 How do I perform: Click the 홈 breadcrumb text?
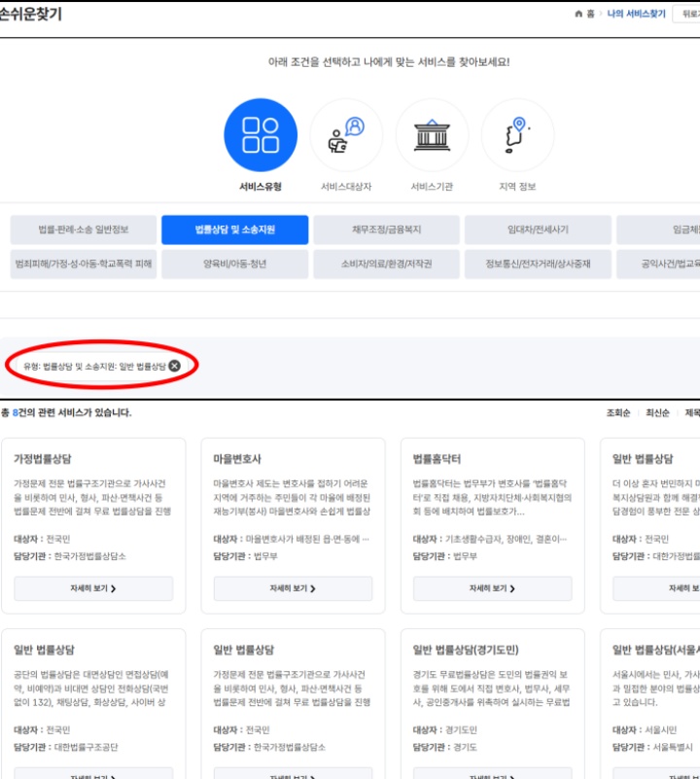[590, 14]
